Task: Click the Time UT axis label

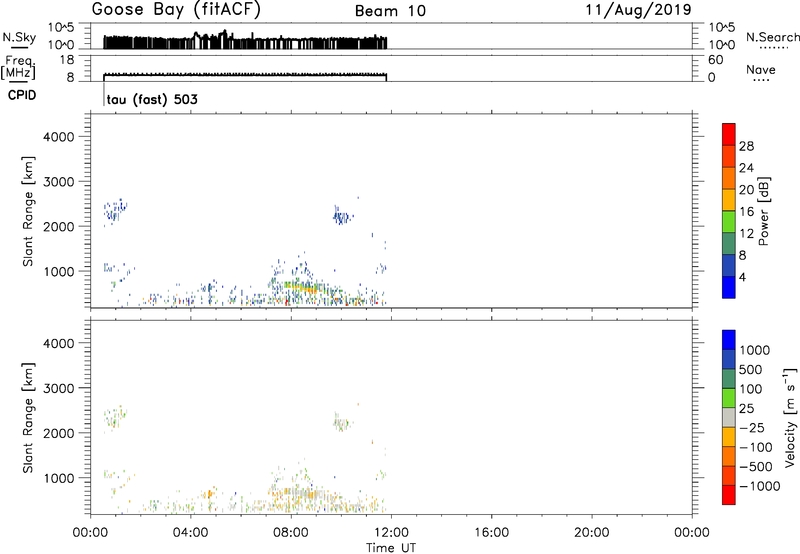Action: [391, 548]
